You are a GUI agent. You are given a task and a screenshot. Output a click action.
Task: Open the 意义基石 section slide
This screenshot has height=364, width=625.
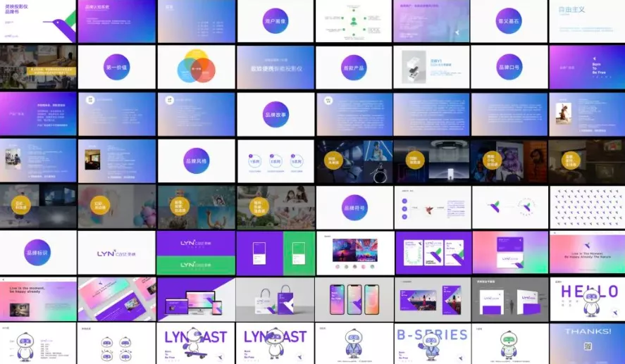tap(509, 21)
